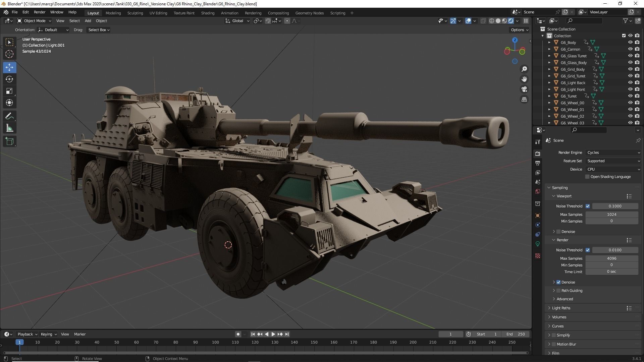Image resolution: width=644 pixels, height=362 pixels.
Task: Open the Render properties tab
Action: tap(538, 154)
